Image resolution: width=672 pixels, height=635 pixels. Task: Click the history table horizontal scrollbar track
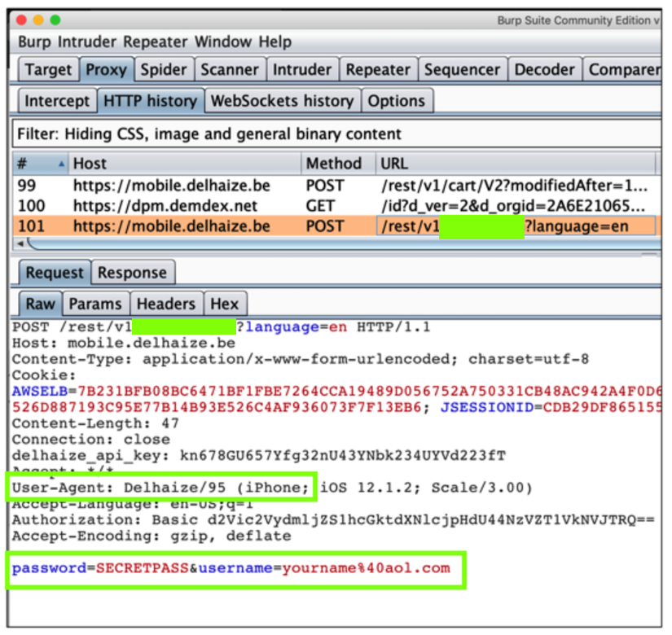(345, 243)
